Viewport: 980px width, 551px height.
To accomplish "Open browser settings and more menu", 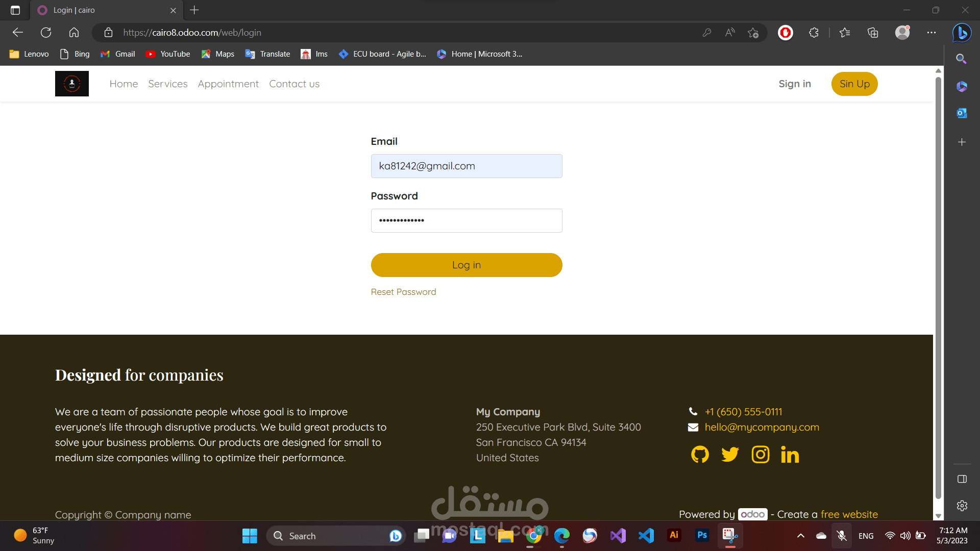I will 932,33.
